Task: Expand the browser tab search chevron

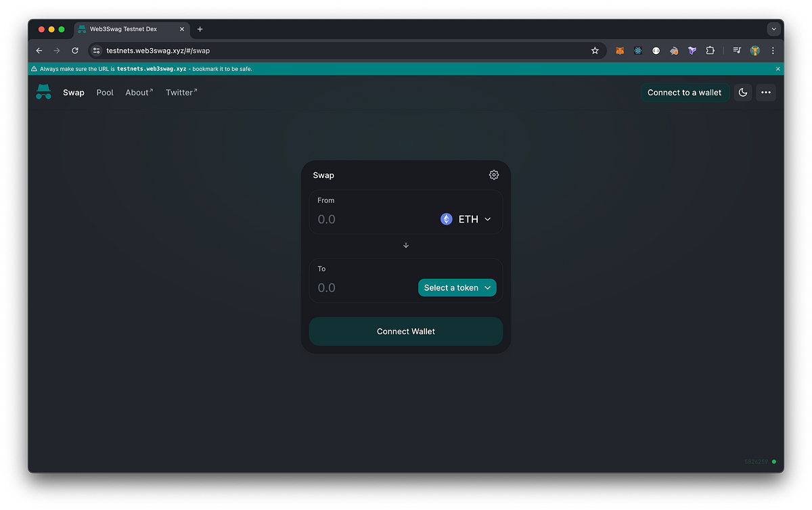Action: point(773,28)
